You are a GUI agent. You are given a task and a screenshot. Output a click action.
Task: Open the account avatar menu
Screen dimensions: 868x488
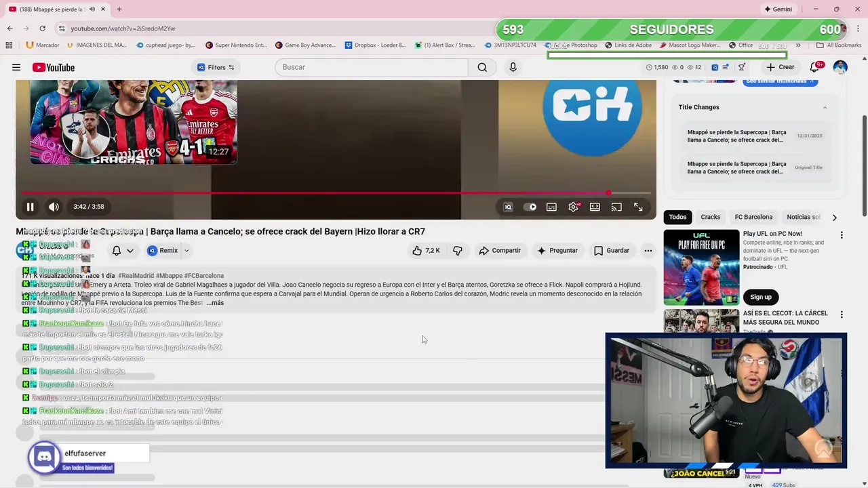(x=840, y=67)
